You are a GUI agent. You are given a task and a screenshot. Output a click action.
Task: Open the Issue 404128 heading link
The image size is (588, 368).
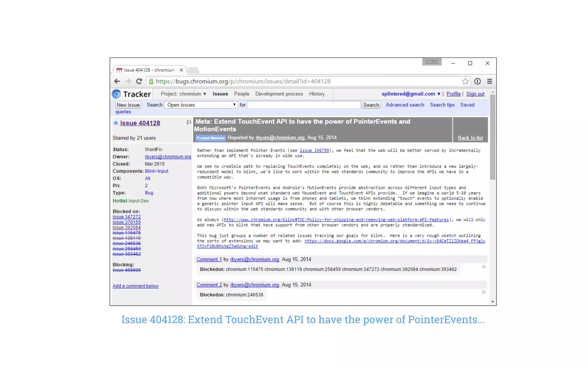click(140, 123)
